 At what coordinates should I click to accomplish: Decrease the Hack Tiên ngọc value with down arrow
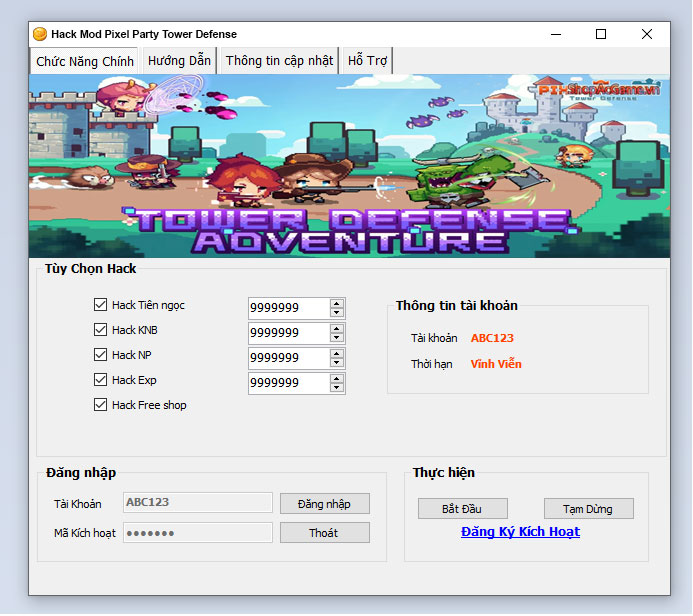[337, 312]
